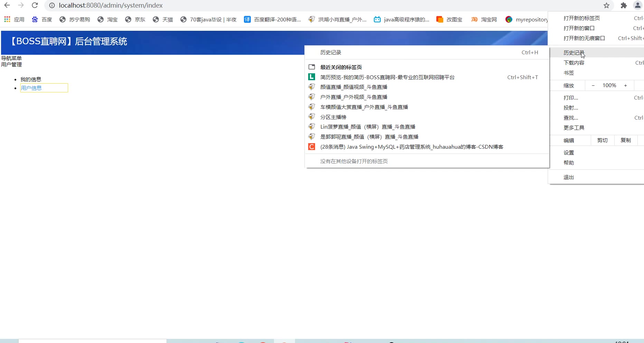This screenshot has height=343, width=644.
Task: Reopen the CSDN博客 药店管理系统 tab
Action: pos(427,147)
